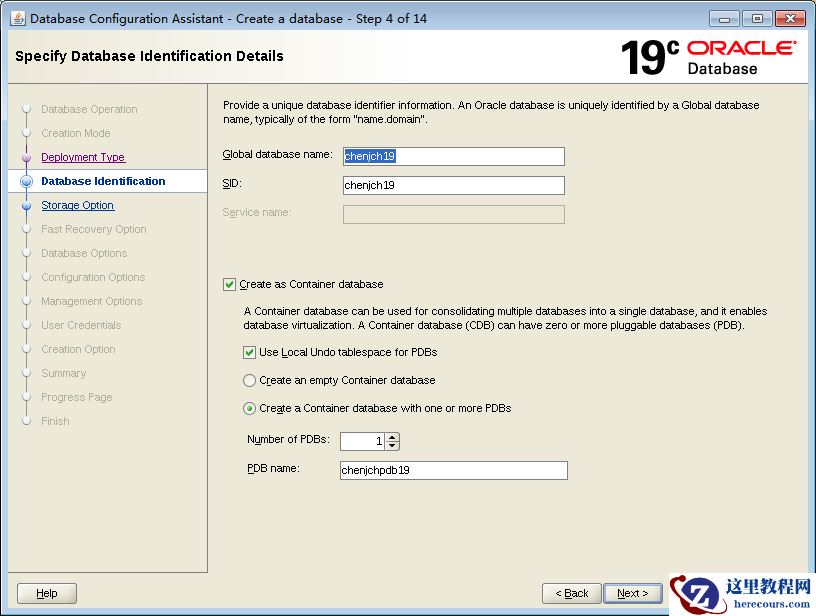Viewport: 816px width, 616px height.
Task: Click the SID input field
Action: pyautogui.click(x=454, y=185)
